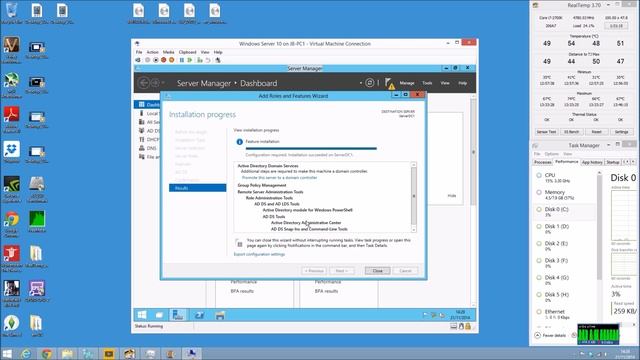640x360 pixels.
Task: Open the Start button inside the VM
Action: [142, 315]
